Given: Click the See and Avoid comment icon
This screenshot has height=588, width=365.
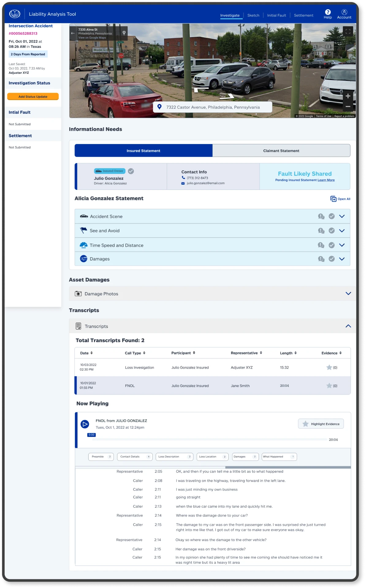Looking at the screenshot, I should [x=321, y=231].
